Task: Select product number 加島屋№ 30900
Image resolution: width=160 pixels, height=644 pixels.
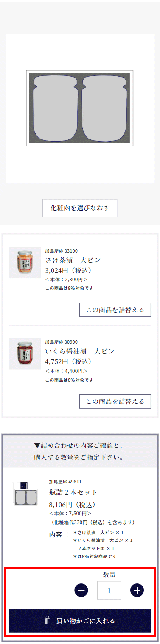Action: point(61,341)
